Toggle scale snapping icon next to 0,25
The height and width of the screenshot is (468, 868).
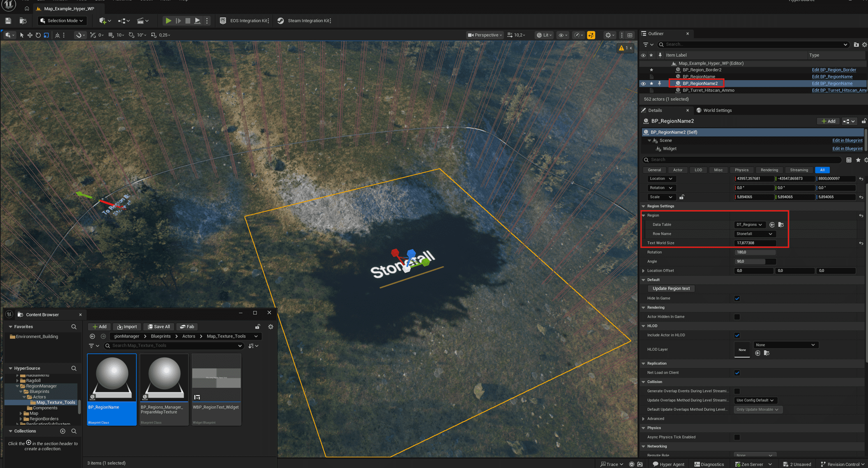click(x=154, y=35)
